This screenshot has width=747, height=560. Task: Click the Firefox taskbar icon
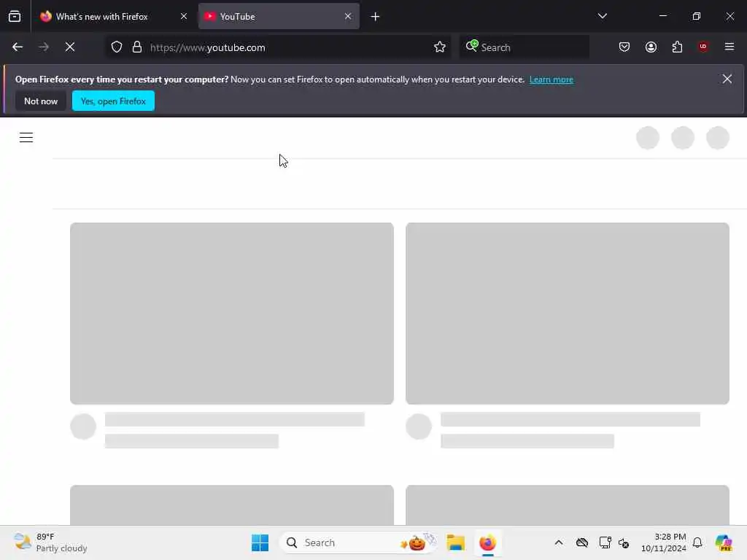[x=487, y=542]
